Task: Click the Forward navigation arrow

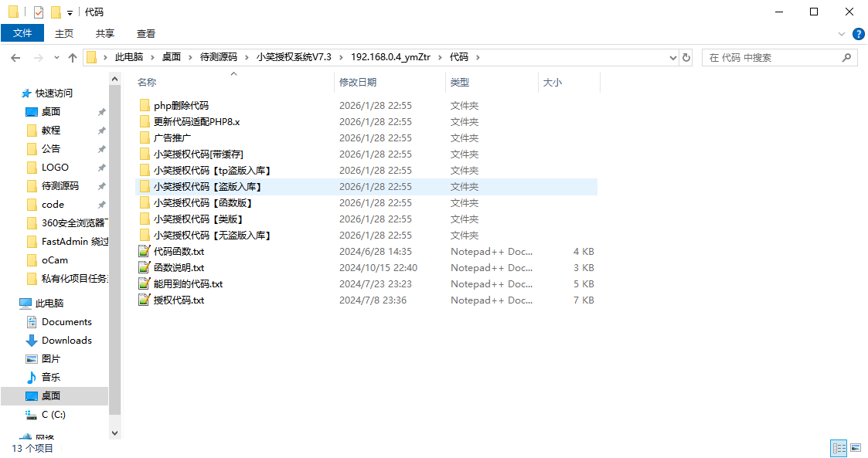Action: pos(38,57)
